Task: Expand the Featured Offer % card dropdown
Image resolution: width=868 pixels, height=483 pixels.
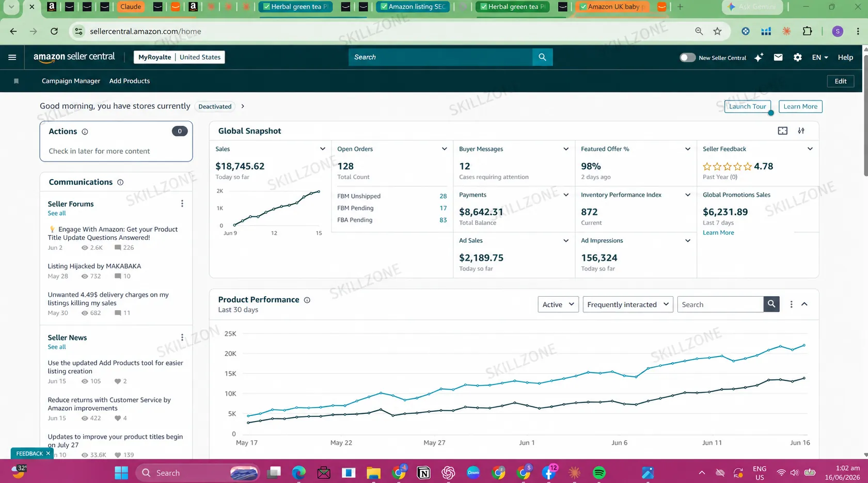Action: click(x=688, y=149)
